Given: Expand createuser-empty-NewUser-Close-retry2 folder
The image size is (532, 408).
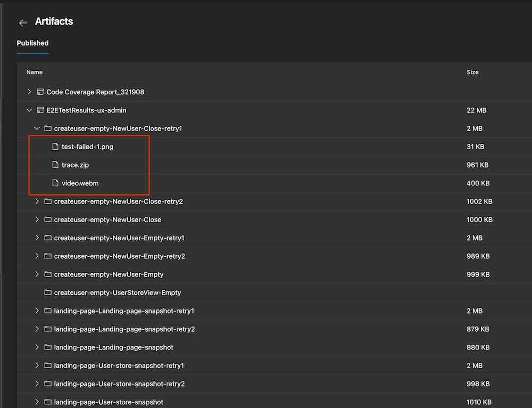Looking at the screenshot, I should (x=37, y=201).
